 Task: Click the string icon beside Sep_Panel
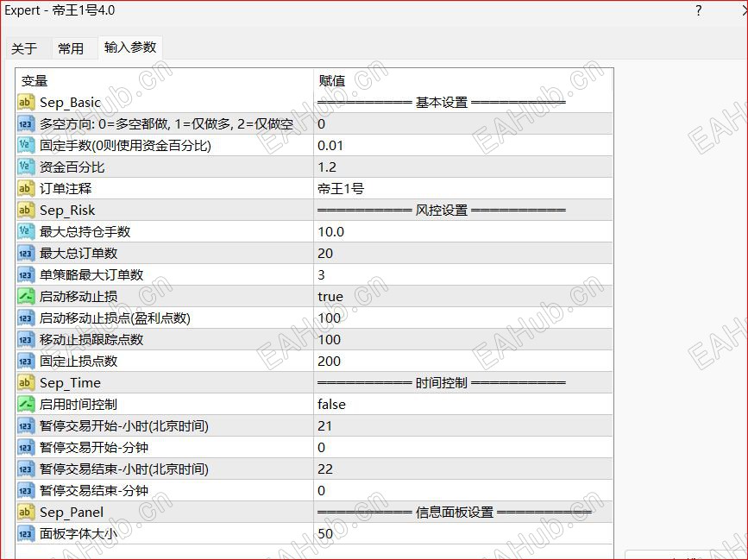[26, 512]
